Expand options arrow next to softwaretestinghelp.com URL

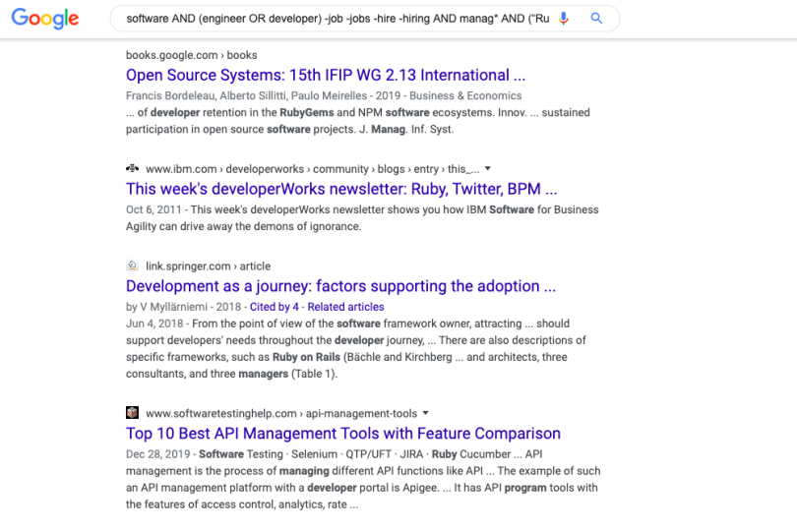coord(425,413)
